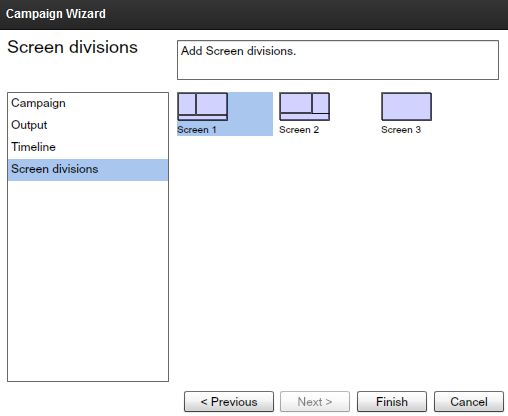Click the < Previous button
Screen dimensions: 508x416
[x=229, y=402]
